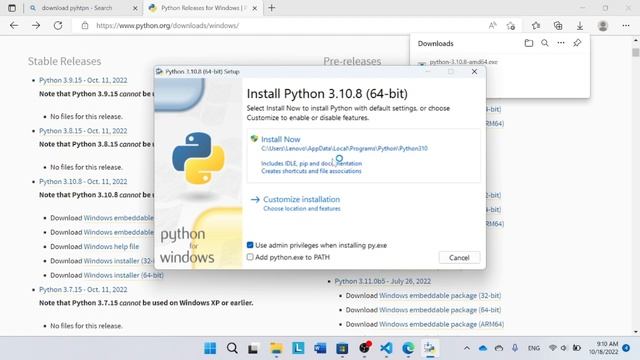The image size is (640, 360).
Task: Download the Windows help file
Action: [111, 247]
